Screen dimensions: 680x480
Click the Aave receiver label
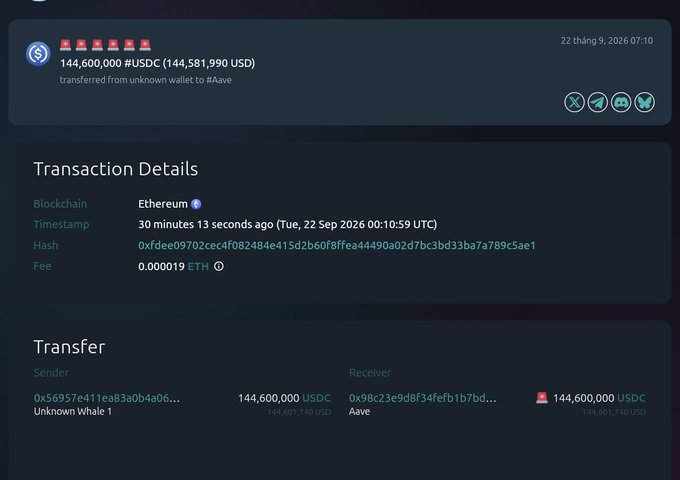[x=360, y=411]
